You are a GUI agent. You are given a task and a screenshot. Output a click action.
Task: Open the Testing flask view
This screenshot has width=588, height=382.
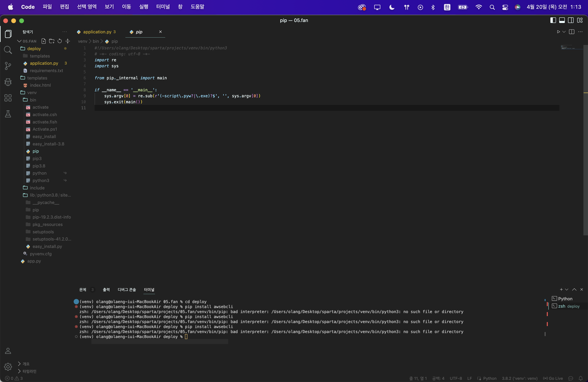coord(8,114)
